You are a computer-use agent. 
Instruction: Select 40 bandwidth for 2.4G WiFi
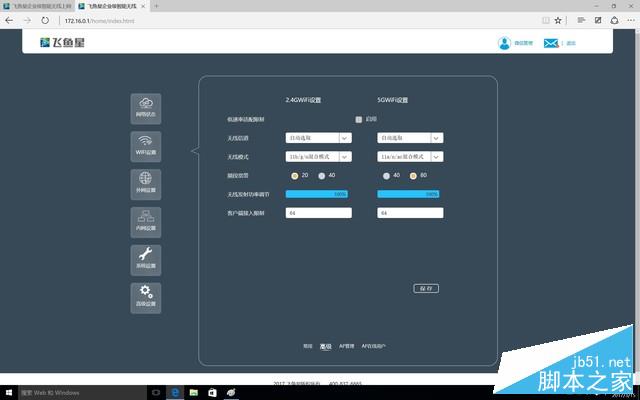click(x=322, y=176)
